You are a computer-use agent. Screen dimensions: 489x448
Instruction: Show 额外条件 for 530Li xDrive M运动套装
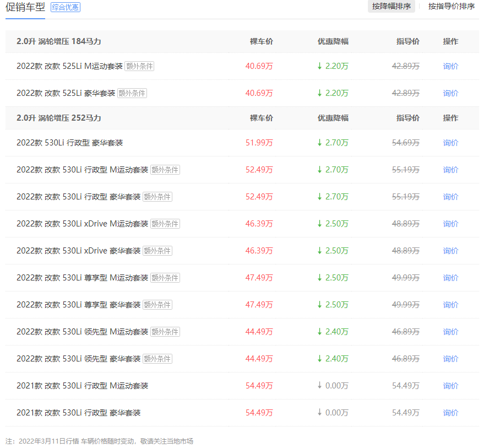point(165,224)
